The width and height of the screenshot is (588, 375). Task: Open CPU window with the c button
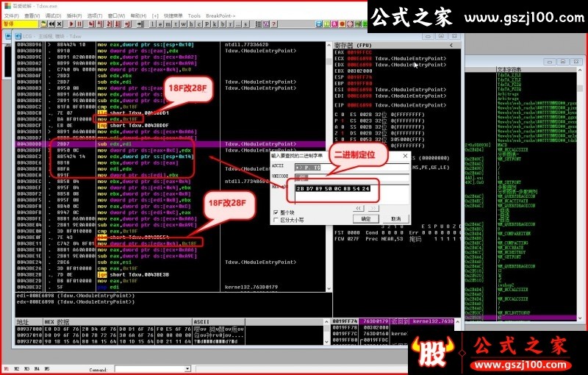198,24
